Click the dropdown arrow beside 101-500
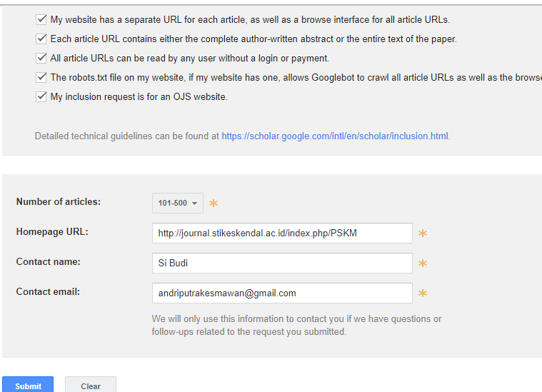The height and width of the screenshot is (392, 542). [195, 203]
